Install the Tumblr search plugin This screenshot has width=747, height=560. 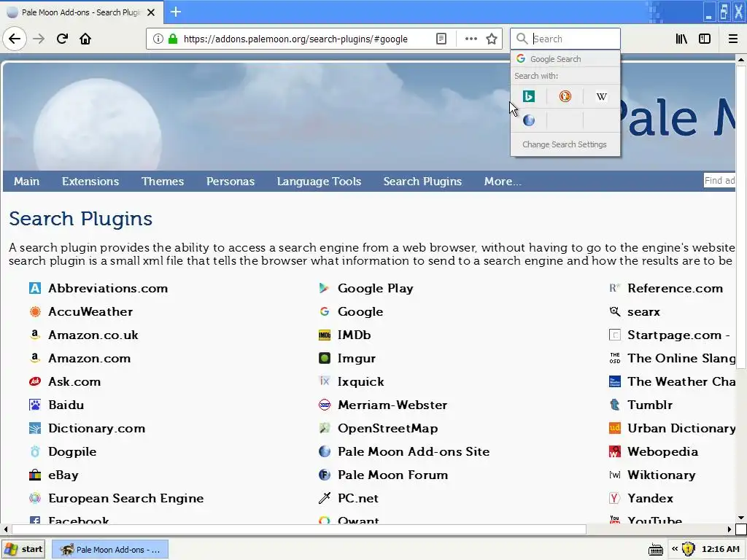point(650,405)
